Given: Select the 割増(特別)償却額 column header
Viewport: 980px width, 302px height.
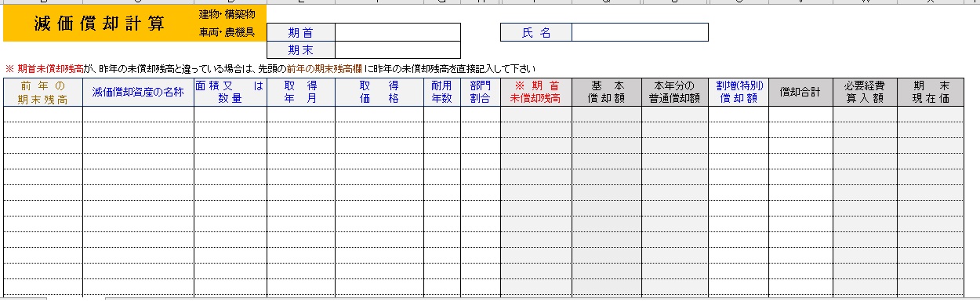Looking at the screenshot, I should pyautogui.click(x=739, y=92).
